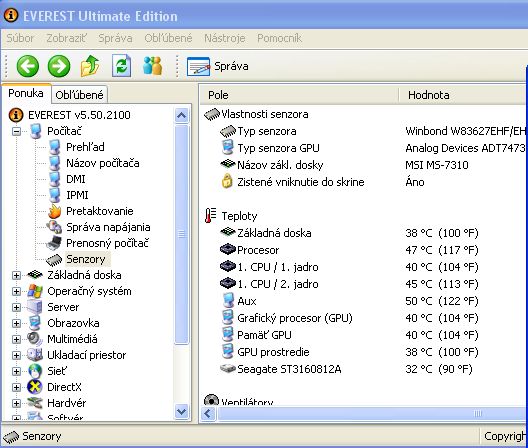Screen dimensions: 528x448
Task: Expand the Sieť tree node
Action: click(16, 371)
